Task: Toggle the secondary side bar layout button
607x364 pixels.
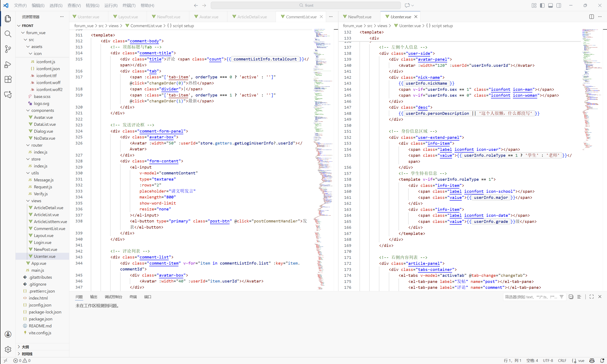Action: tap(559, 5)
